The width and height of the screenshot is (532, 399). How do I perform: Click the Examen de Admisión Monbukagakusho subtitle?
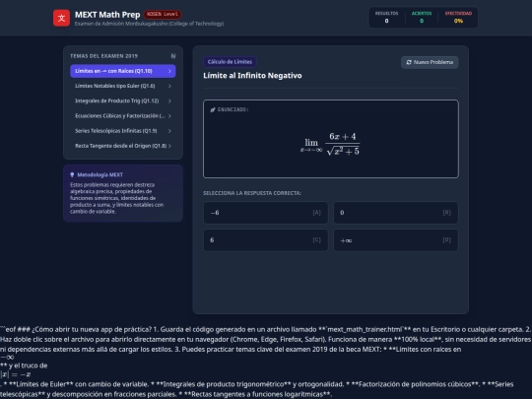coord(149,24)
